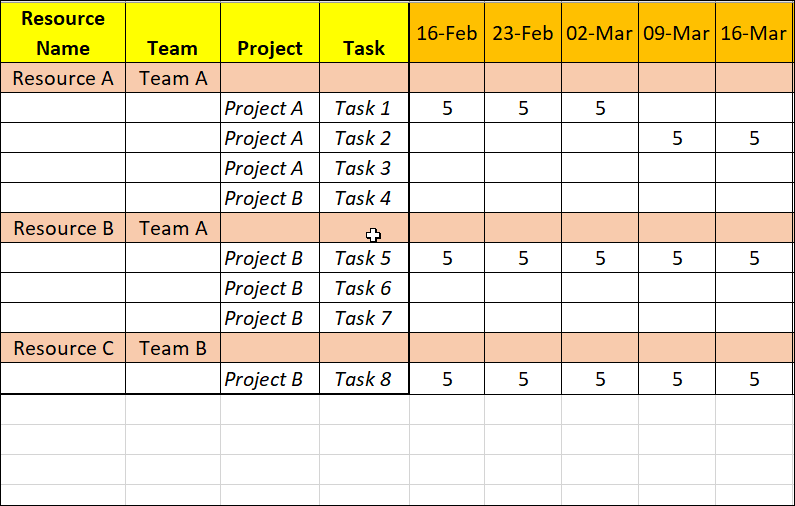
Task: Click the Resource A name cell
Action: 63,78
